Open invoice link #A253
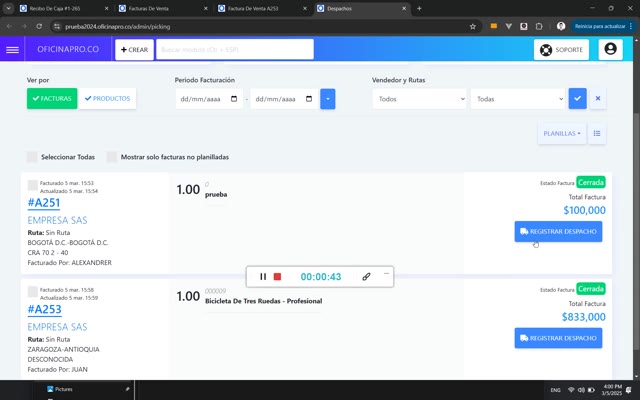This screenshot has height=400, width=640. point(44,309)
